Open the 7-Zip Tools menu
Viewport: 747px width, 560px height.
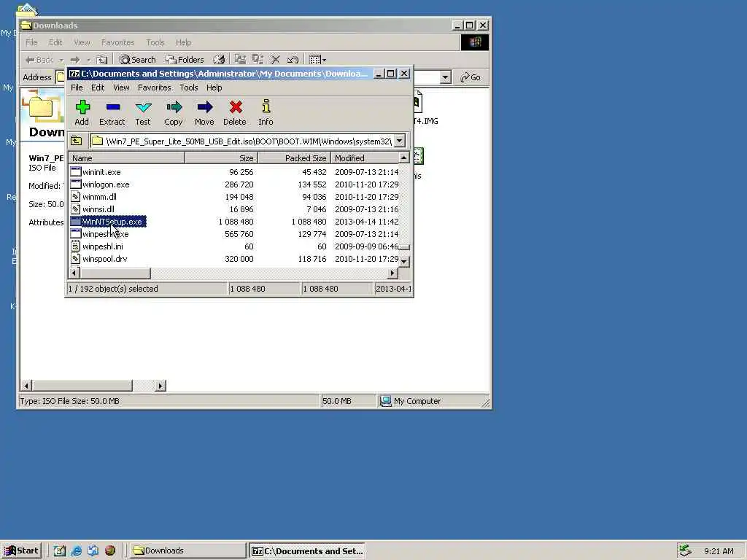[189, 87]
